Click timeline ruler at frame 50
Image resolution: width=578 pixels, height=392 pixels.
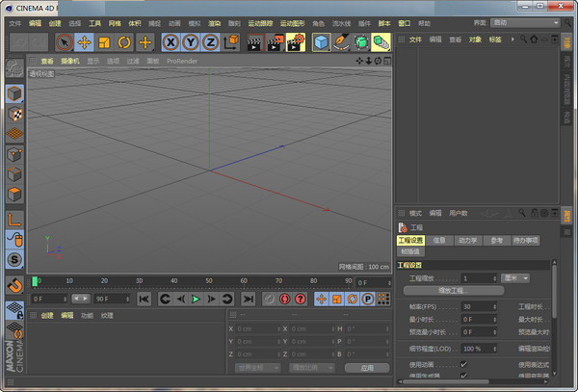[209, 281]
